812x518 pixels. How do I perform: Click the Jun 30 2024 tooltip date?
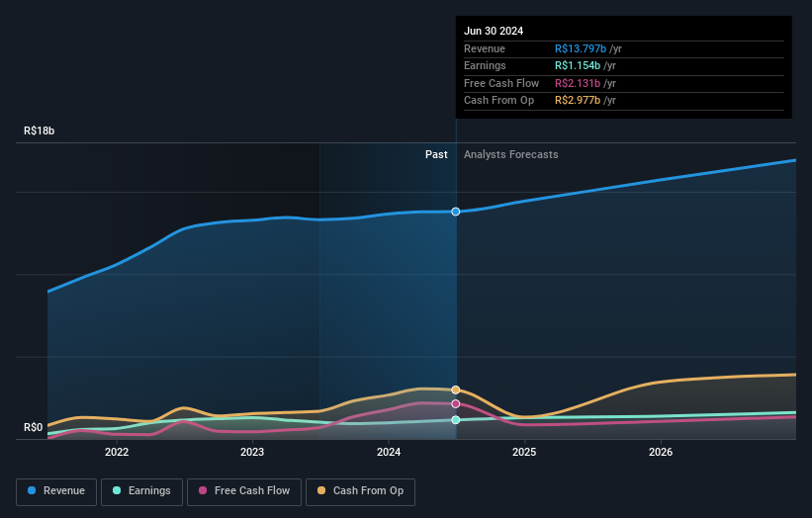click(494, 31)
